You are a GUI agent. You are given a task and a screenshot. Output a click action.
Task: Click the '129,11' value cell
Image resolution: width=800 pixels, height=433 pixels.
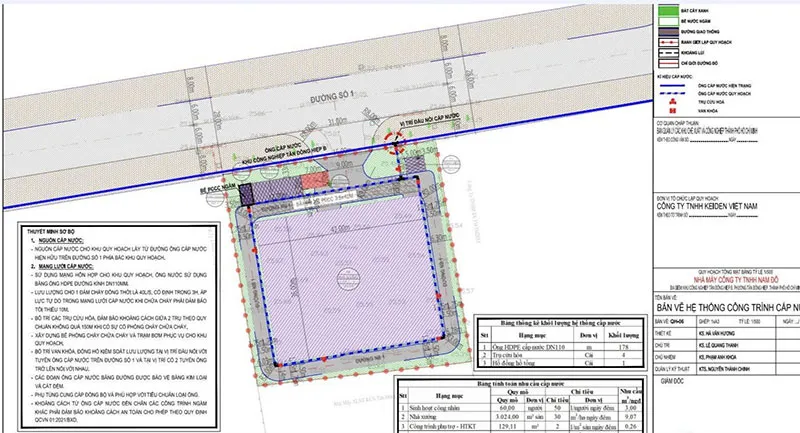(507, 426)
